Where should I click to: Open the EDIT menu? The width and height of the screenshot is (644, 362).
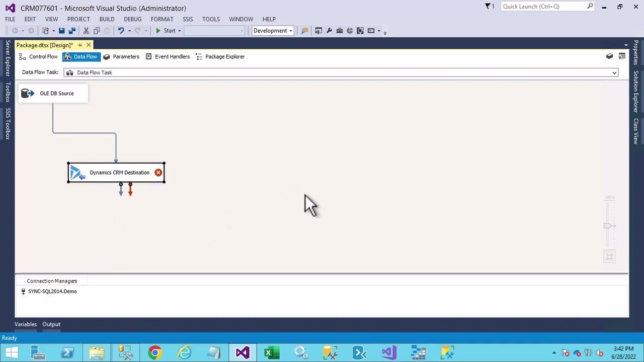pos(30,19)
